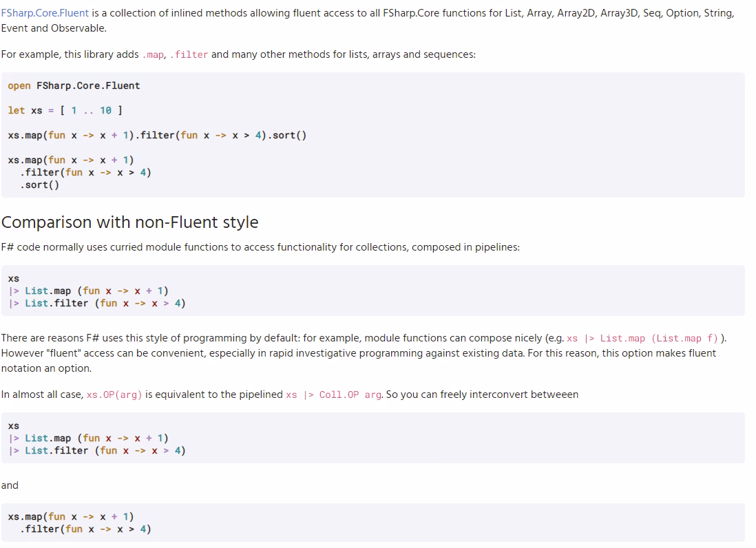Click inline code 'xs |> List.map (List.map f)'

tap(642, 338)
